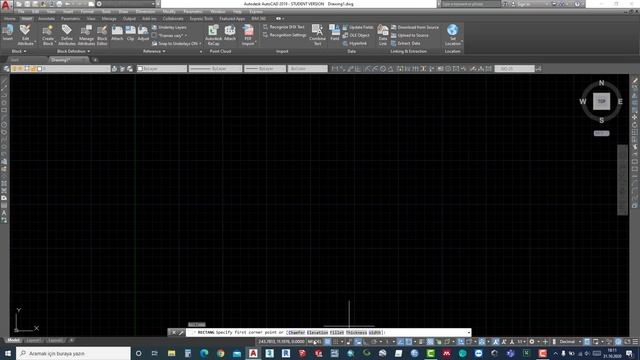The width and height of the screenshot is (640, 360).
Task: Open the Modify menu
Action: click(x=169, y=12)
